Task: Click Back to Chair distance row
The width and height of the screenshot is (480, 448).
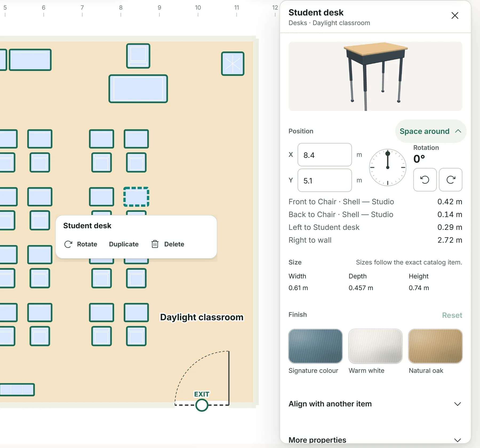Action: (x=375, y=214)
